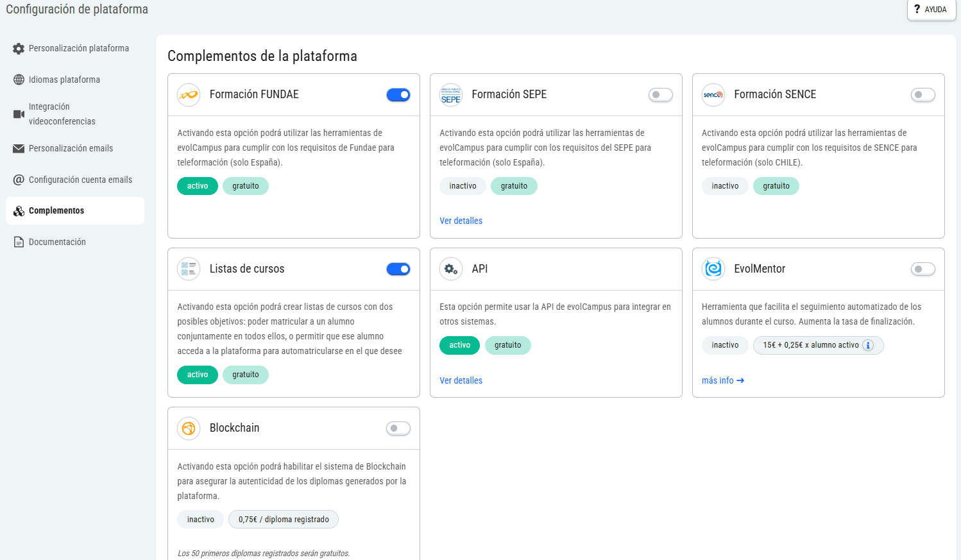Viewport: 961px width, 560px height.
Task: Click the question mark icon in AYUDA
Action: pyautogui.click(x=917, y=9)
